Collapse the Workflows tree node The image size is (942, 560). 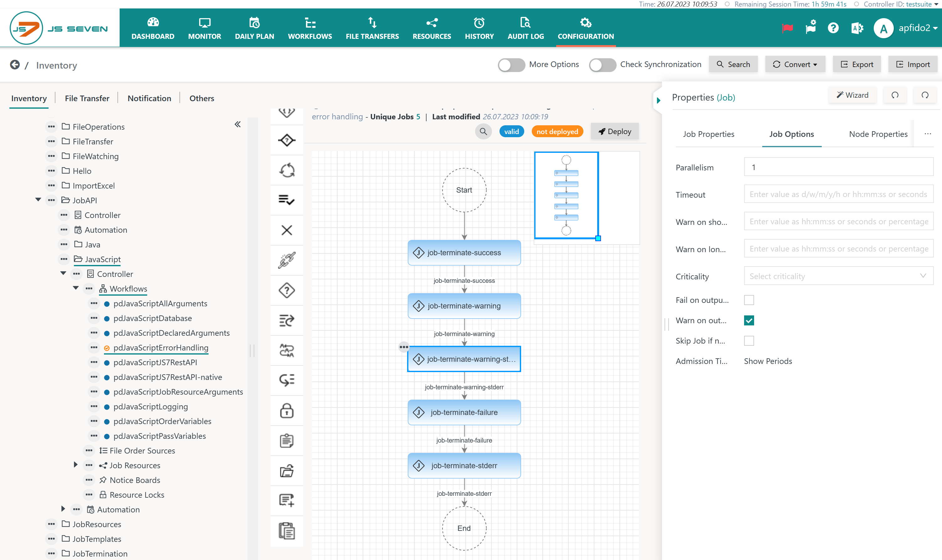pyautogui.click(x=76, y=288)
